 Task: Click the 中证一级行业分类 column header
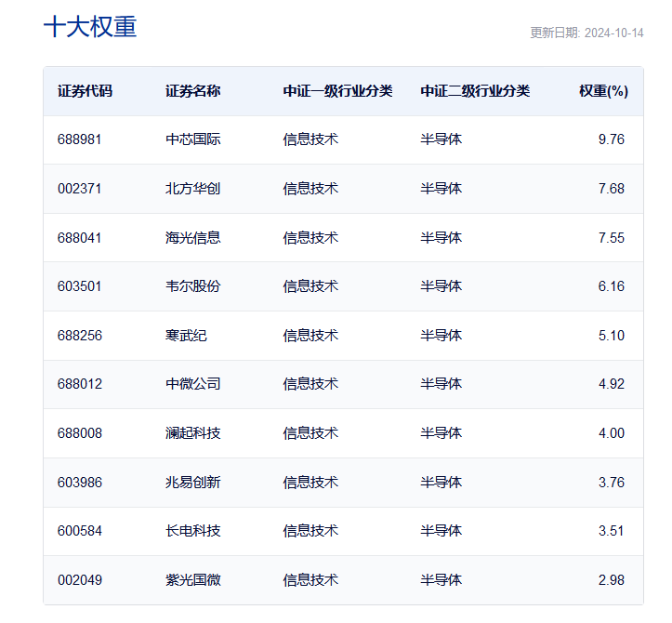[337, 91]
